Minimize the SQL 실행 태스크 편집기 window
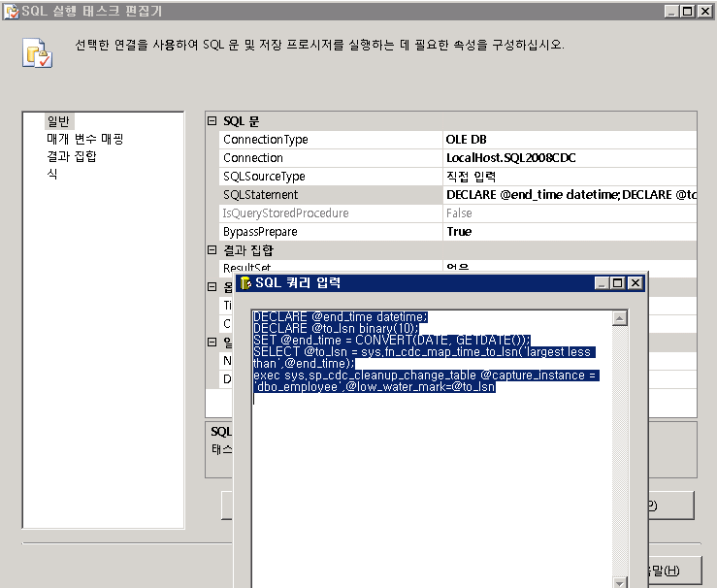 671,11
